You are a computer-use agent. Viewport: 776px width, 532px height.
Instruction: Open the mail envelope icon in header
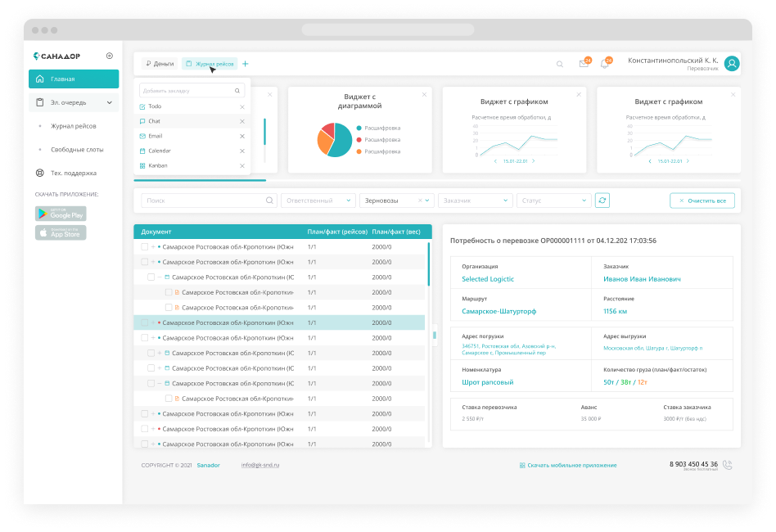click(584, 64)
